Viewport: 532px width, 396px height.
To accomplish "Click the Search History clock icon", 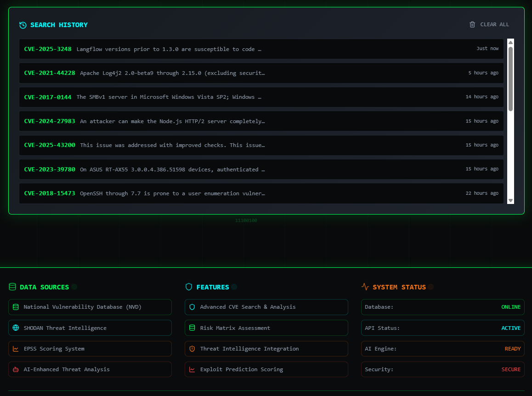I will [x=23, y=25].
